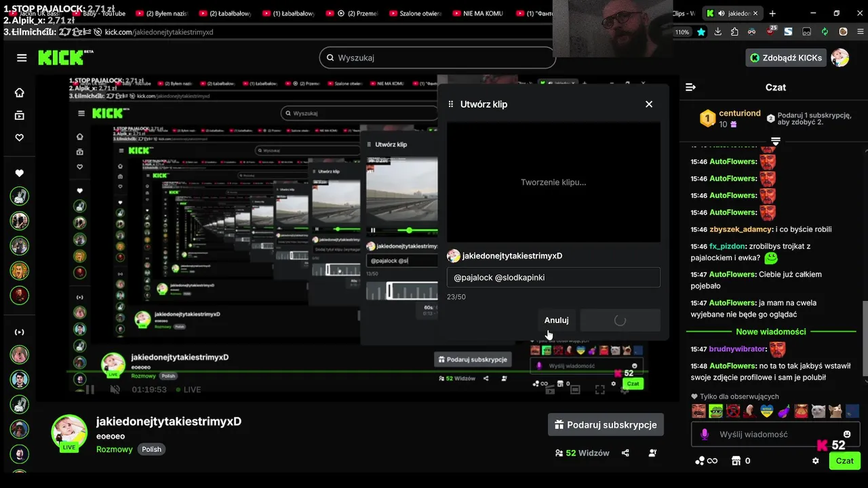Screen dimensions: 868x488
Task: Toggle theater mode on the player
Action: point(575,390)
